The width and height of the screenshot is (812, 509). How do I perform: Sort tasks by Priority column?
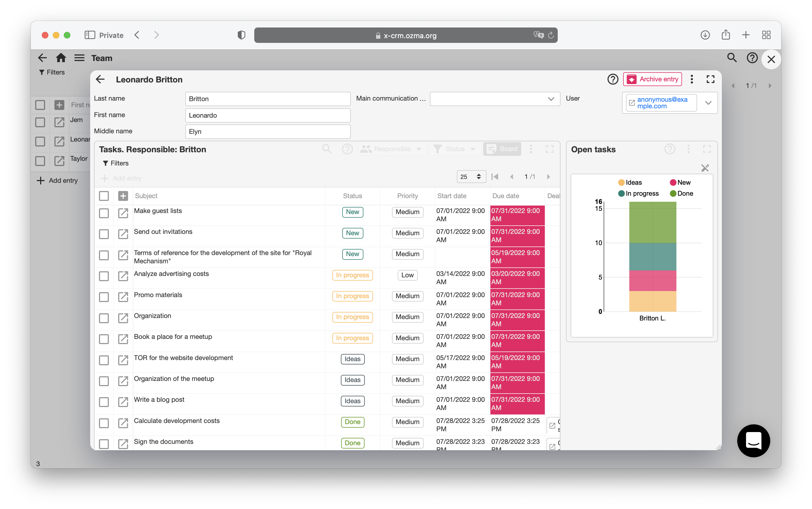tap(407, 196)
